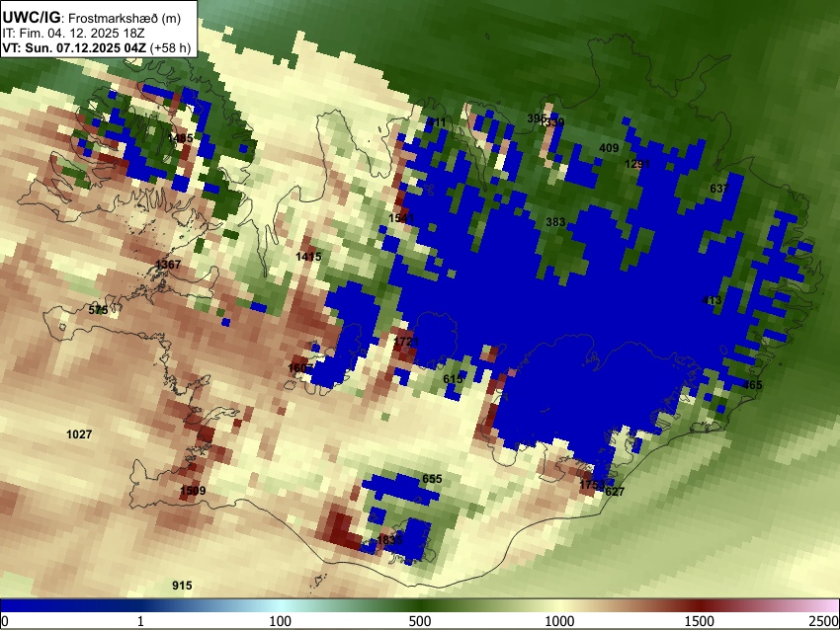Image resolution: width=840 pixels, height=630 pixels.
Task: Click the map value 383
Action: (555, 222)
